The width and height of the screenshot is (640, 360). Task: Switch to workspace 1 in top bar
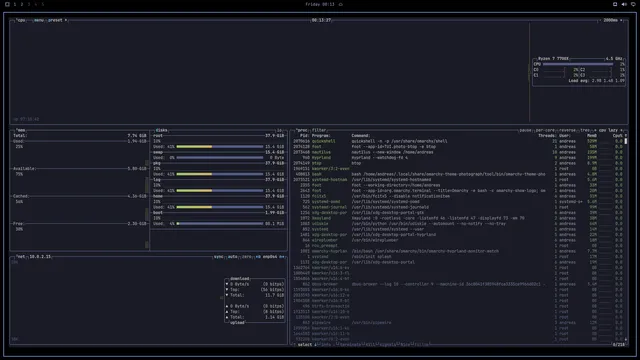(x=15, y=4)
